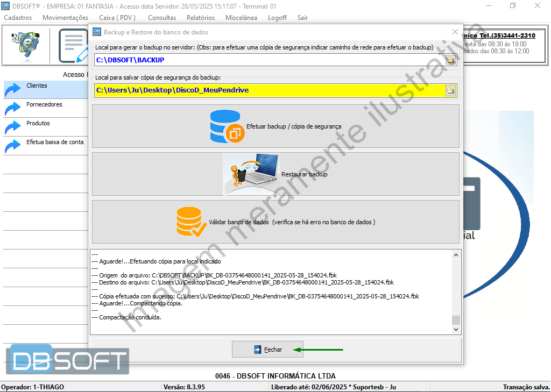551x392 pixels.
Task: Open the folder browser for the pendrive copy path
Action: 451,90
